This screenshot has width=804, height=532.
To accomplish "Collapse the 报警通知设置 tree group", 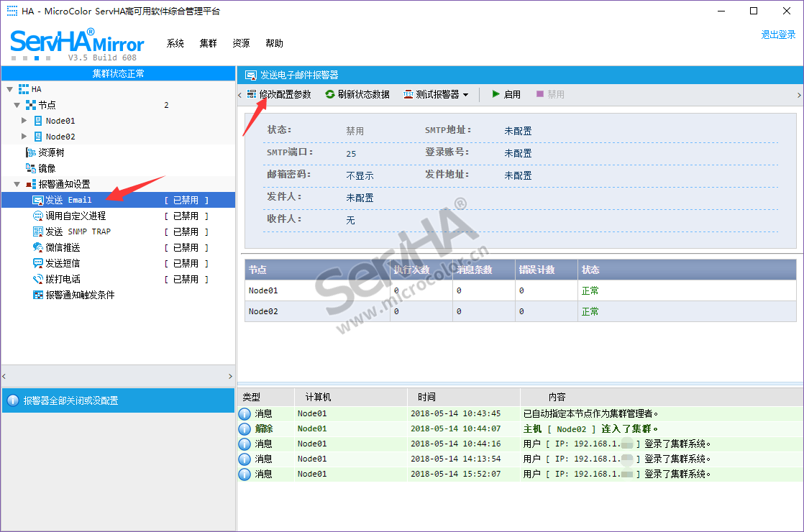I will (x=17, y=184).
